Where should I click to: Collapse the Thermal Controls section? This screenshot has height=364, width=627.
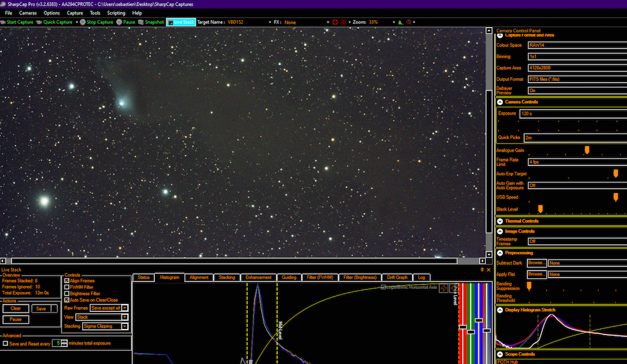pos(500,221)
